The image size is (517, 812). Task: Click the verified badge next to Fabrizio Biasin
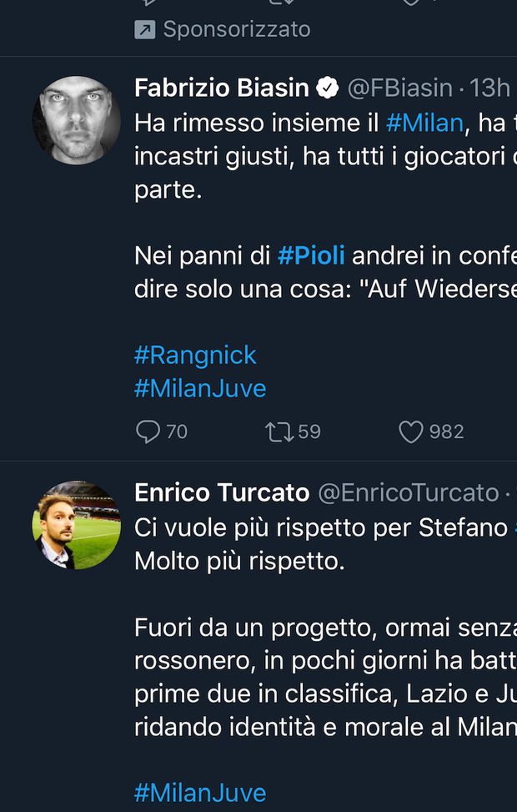(x=328, y=88)
